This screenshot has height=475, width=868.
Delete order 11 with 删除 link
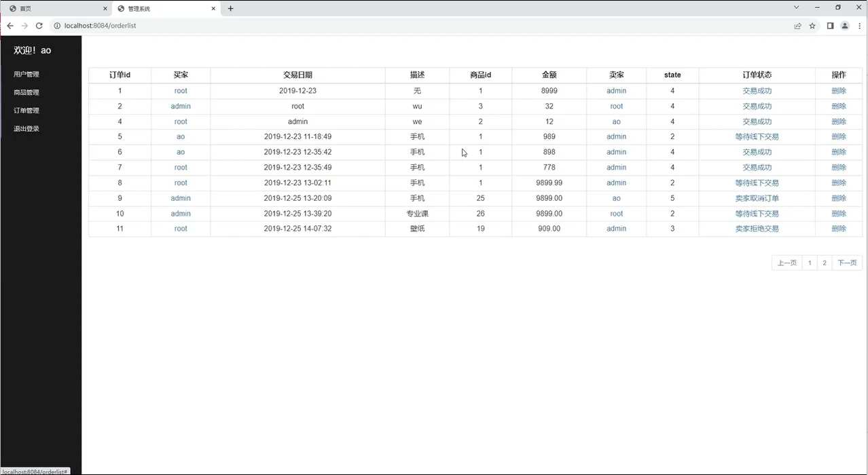(839, 229)
